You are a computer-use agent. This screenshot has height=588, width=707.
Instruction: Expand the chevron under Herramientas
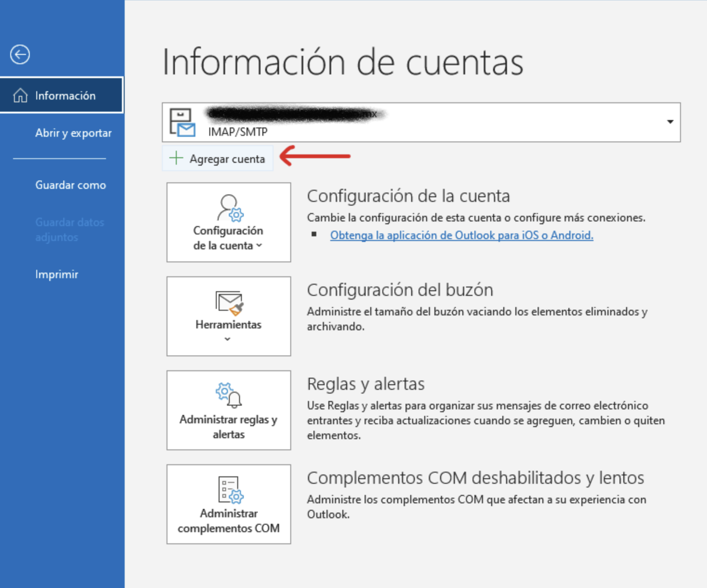(x=227, y=339)
